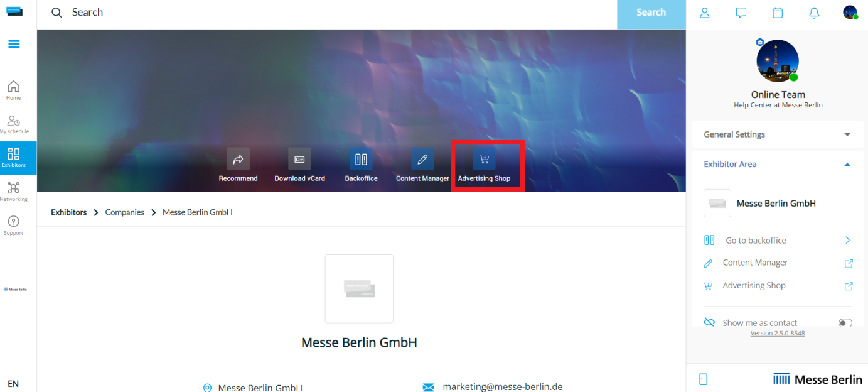Viewport: 868px width, 392px height.
Task: Click external link icon beside Content Manager
Action: (x=848, y=263)
